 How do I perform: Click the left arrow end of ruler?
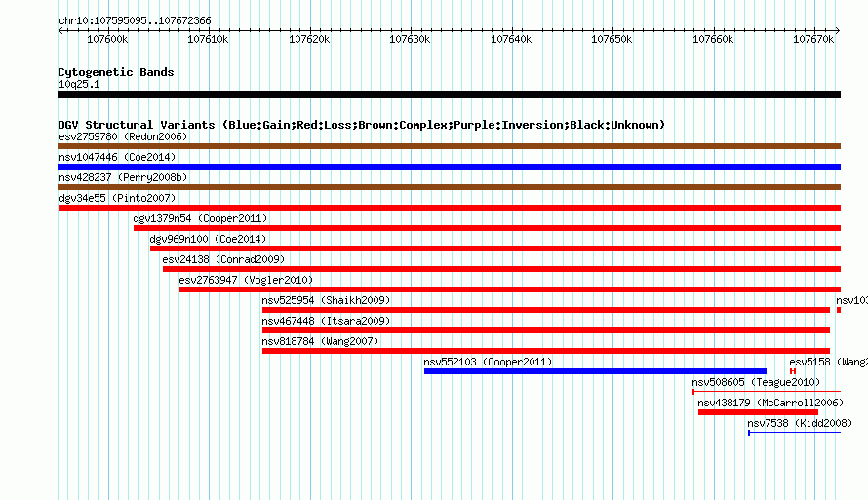59,31
